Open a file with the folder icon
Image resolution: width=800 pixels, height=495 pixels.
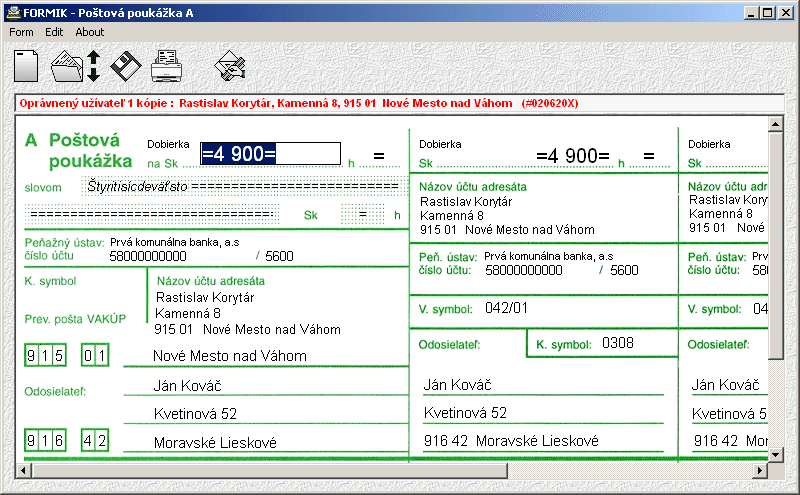click(68, 66)
